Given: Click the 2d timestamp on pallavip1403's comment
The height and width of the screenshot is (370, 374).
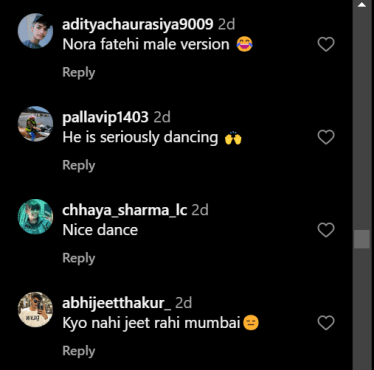Looking at the screenshot, I should coord(162,117).
